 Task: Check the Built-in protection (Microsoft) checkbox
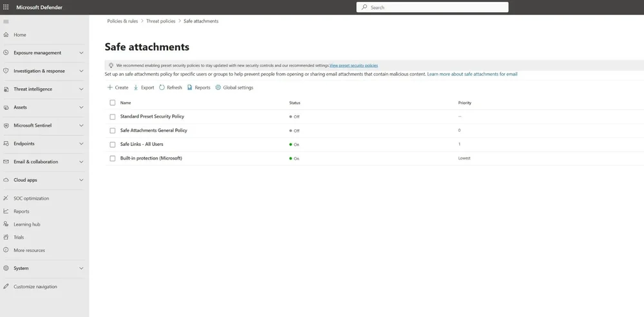click(x=113, y=158)
